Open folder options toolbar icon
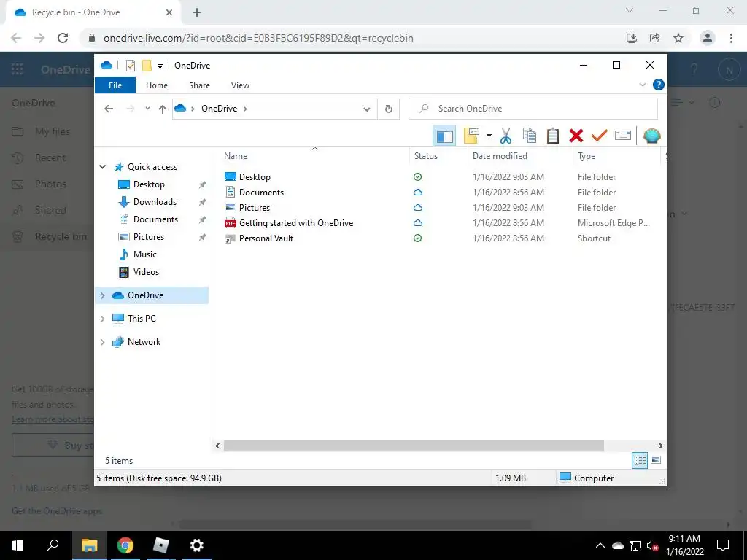 tap(472, 136)
